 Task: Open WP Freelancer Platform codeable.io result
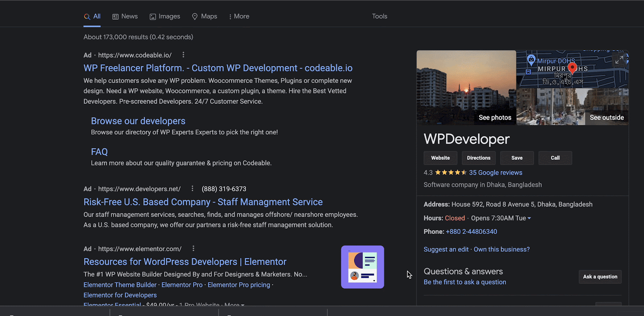218,68
